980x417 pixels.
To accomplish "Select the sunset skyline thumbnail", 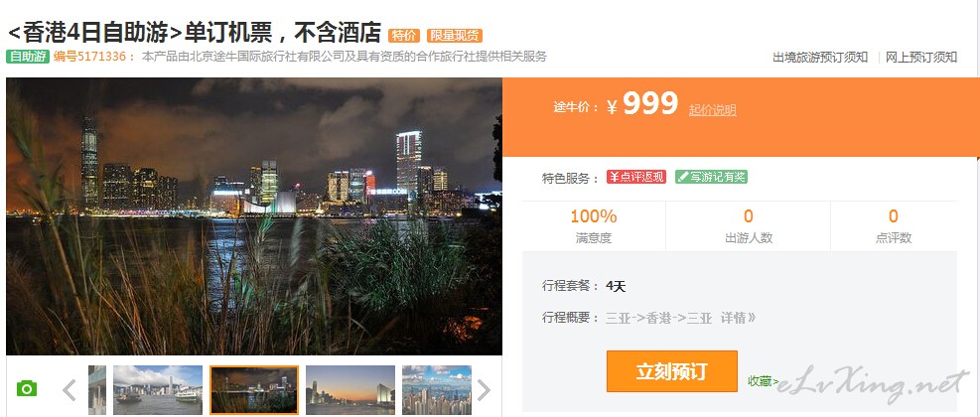I will click(350, 390).
